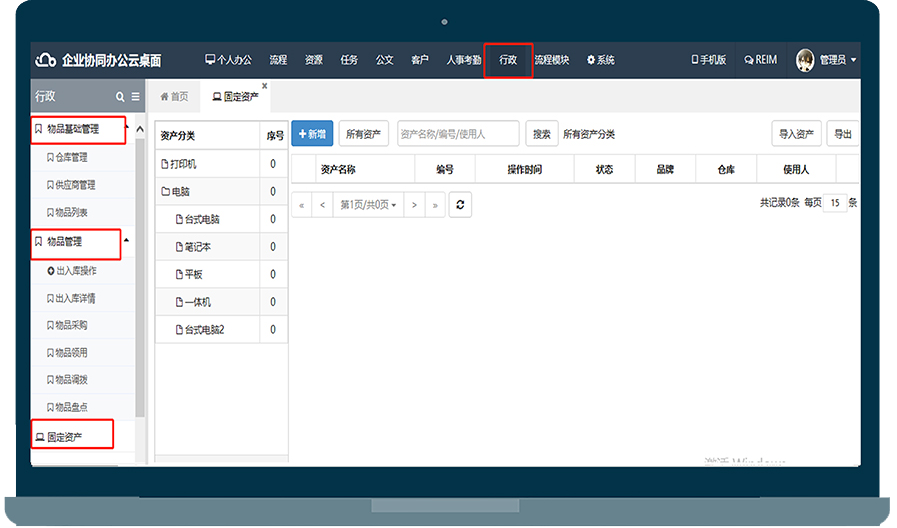Open 出入库详情 in sidebar
This screenshot has height=528, width=897.
click(x=71, y=298)
